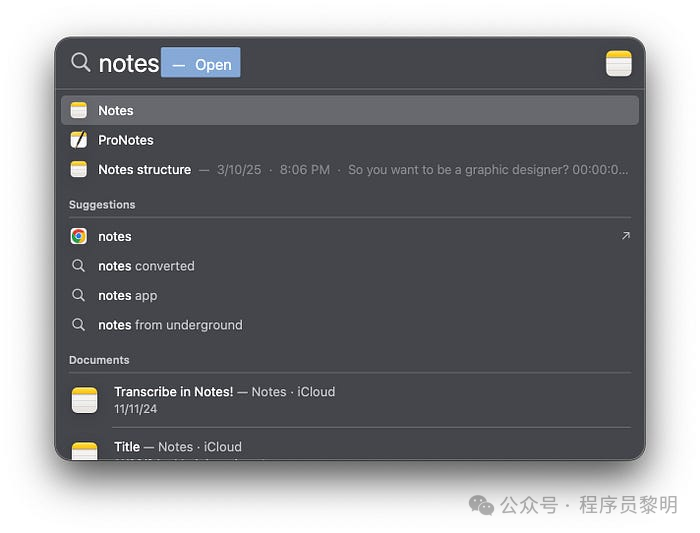The height and width of the screenshot is (533, 700).
Task: Open the "Transcribe in Notes!" document
Action: (350, 400)
